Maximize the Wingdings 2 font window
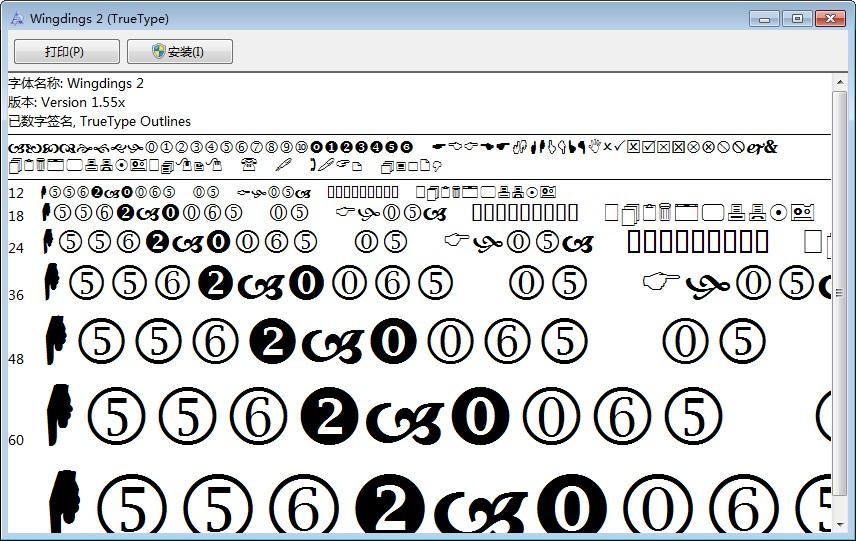Image resolution: width=856 pixels, height=541 pixels. 797,18
